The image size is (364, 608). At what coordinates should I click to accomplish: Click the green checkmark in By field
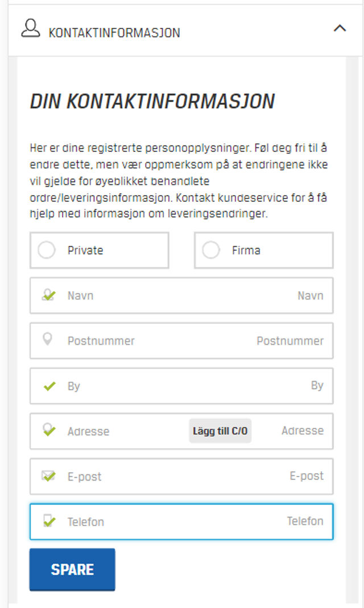point(49,386)
